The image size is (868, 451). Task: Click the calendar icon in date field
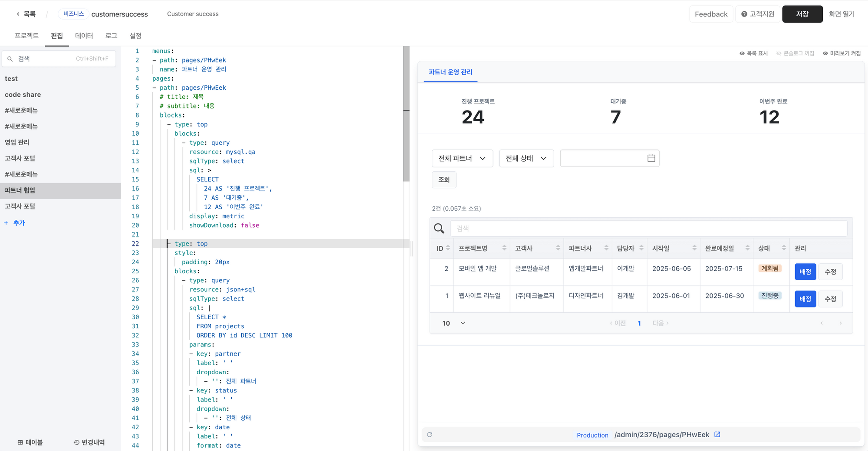[x=651, y=158]
